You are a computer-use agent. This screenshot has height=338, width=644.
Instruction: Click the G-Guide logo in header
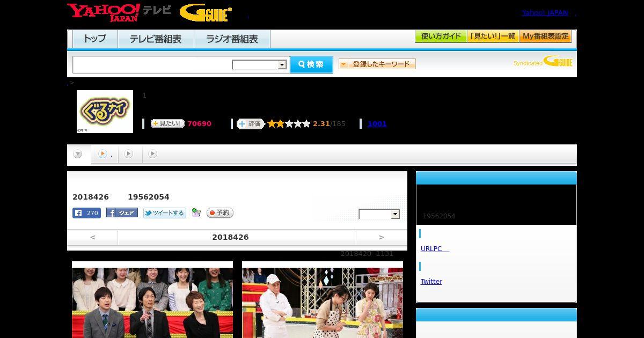(206, 12)
